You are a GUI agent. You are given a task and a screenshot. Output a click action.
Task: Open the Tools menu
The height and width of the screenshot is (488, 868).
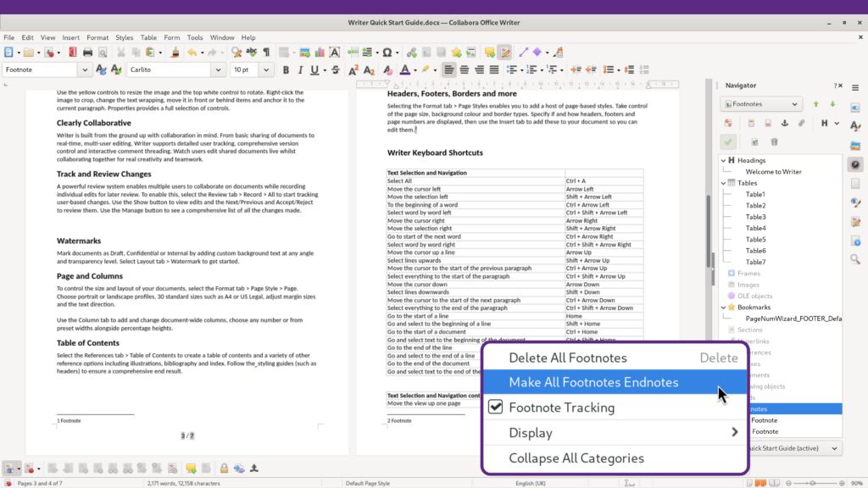coord(195,37)
